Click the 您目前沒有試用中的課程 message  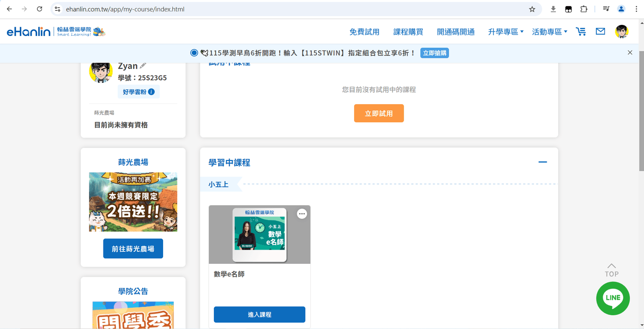coord(379,90)
